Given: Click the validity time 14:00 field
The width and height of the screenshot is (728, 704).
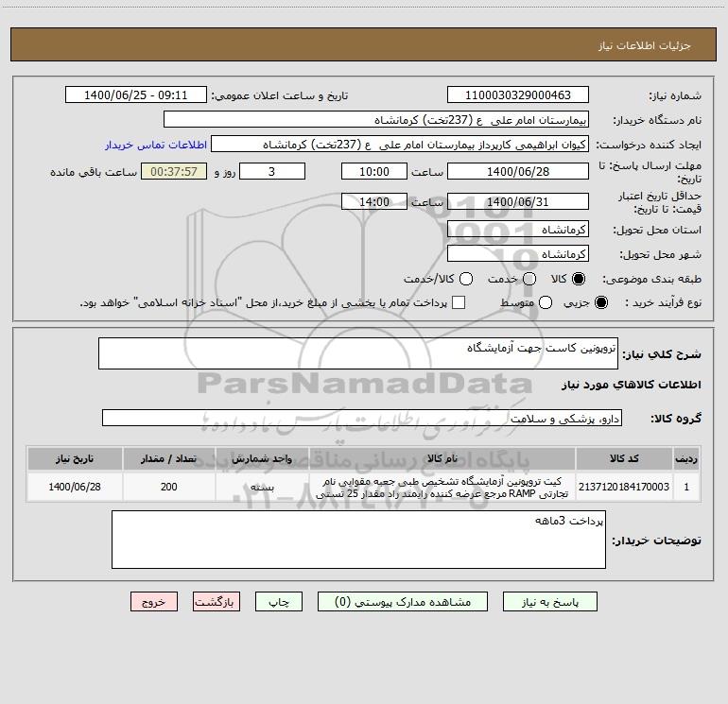Looking at the screenshot, I should 374,201.
